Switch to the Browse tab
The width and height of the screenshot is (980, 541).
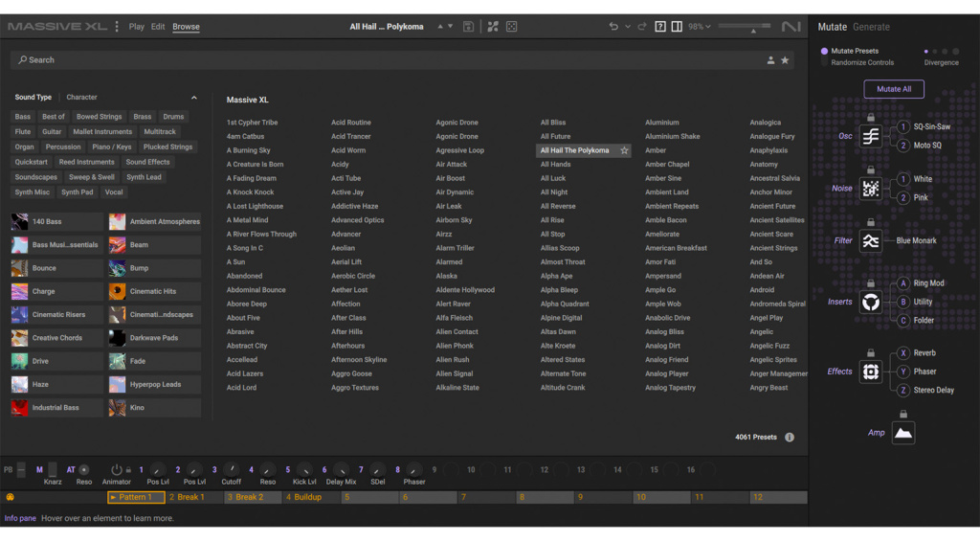point(186,27)
